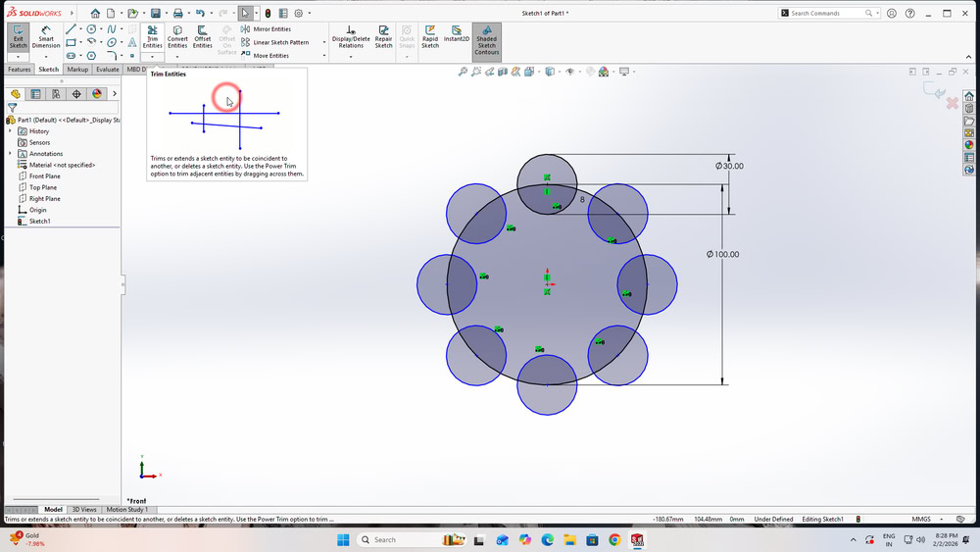Screen dimensions: 980x552
Task: Activate the Trim Entities tool
Action: [152, 37]
